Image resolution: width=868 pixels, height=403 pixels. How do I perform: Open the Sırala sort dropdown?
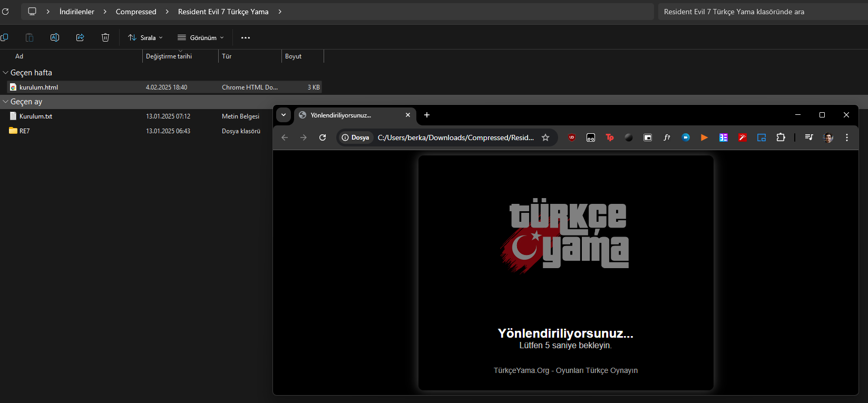(x=145, y=37)
